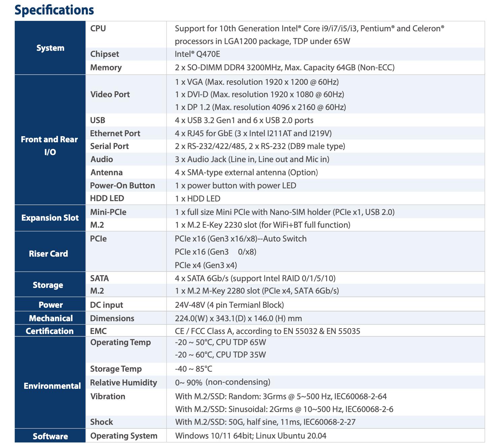The height and width of the screenshot is (448, 498).
Task: Click the Specifications heading
Action: tap(54, 10)
